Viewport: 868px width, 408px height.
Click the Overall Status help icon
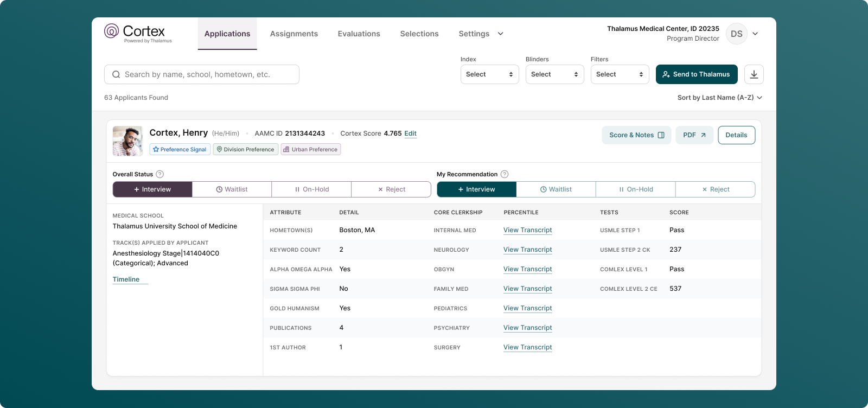click(159, 174)
